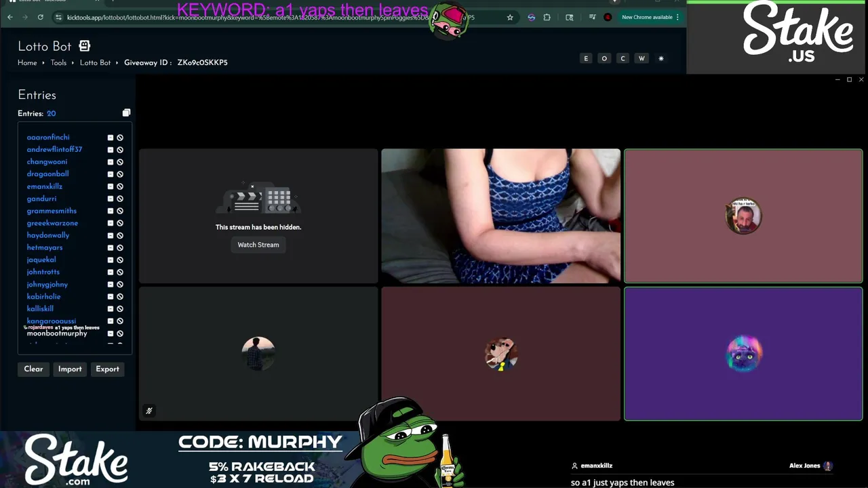Select the jaquekal entry name
This screenshot has height=488, width=868.
pos(41,260)
